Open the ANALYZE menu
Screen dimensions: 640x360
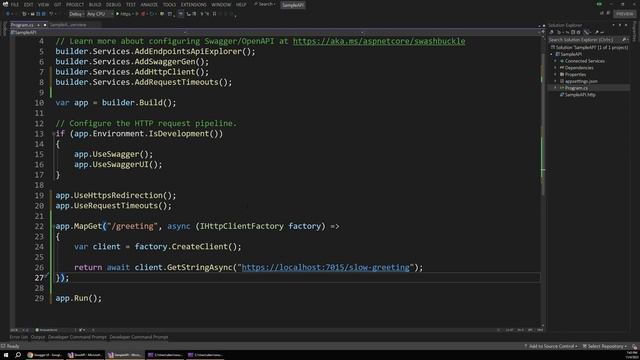149,4
